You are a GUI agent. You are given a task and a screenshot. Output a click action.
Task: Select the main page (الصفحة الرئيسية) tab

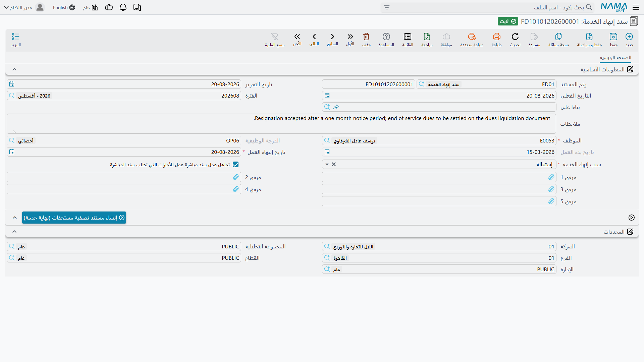click(615, 58)
